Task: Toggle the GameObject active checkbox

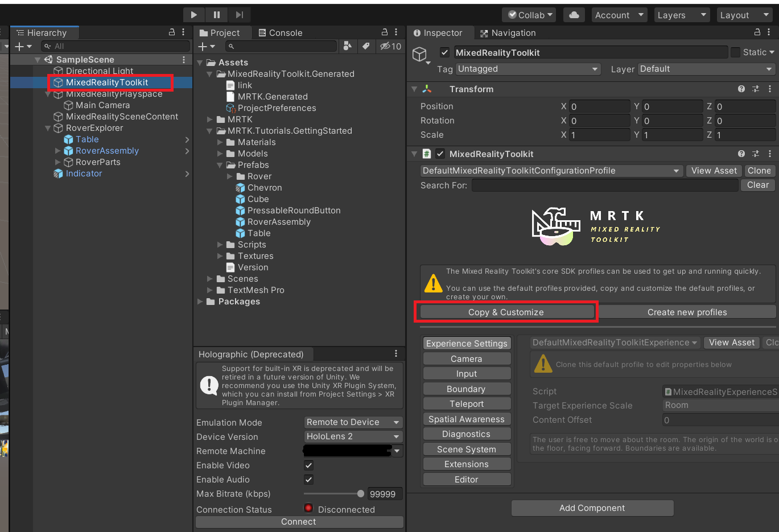Action: 444,52
